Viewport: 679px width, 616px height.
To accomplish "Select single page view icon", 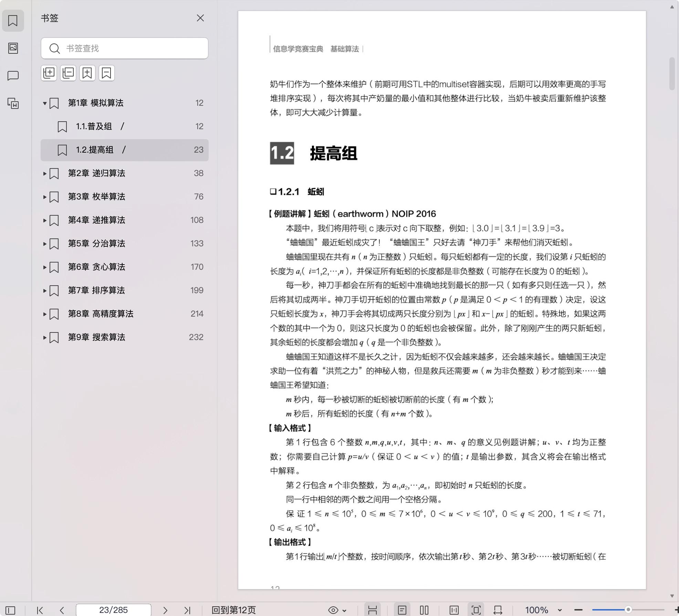I will pyautogui.click(x=402, y=610).
